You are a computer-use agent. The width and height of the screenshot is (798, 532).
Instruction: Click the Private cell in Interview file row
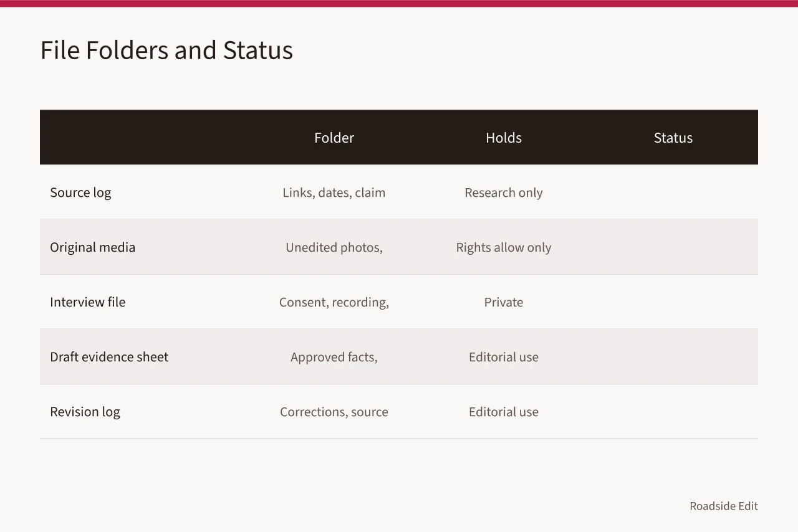coord(504,302)
